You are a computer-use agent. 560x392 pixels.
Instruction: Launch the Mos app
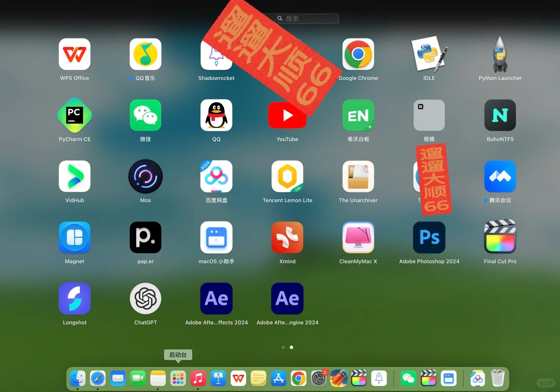coord(146,176)
